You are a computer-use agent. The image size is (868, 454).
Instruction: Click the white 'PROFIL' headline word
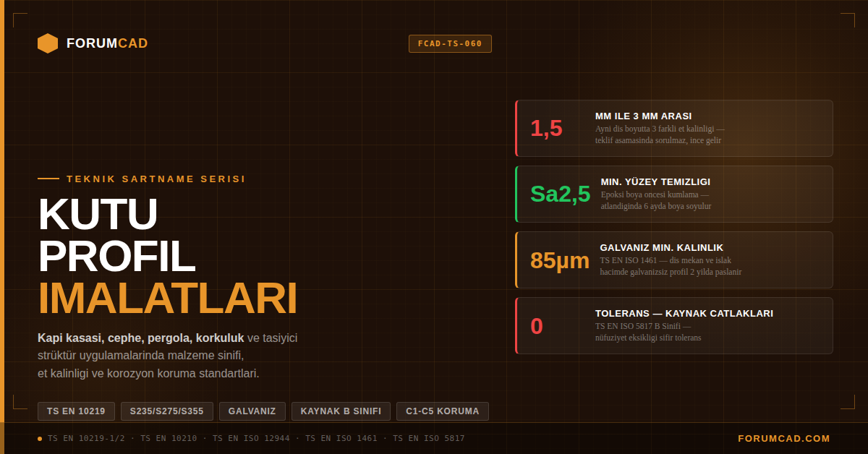pyautogui.click(x=116, y=257)
